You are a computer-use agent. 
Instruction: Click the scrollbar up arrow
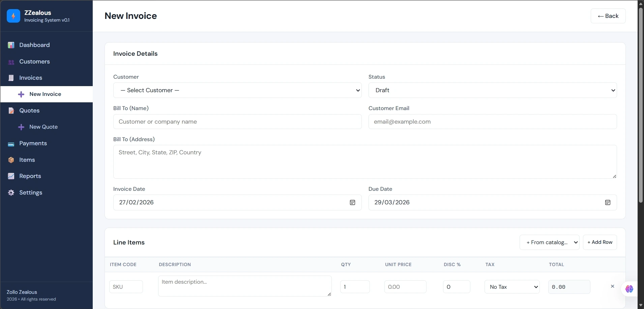coord(641,4)
